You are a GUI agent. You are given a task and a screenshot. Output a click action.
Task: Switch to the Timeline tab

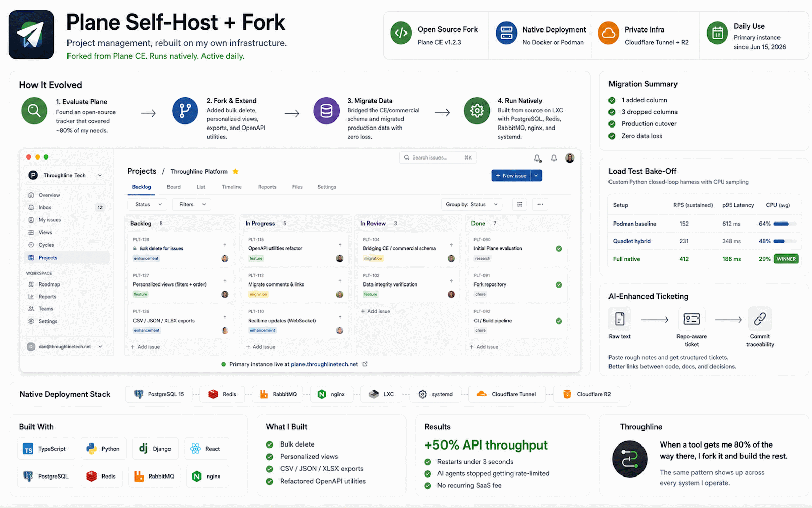pyautogui.click(x=231, y=187)
